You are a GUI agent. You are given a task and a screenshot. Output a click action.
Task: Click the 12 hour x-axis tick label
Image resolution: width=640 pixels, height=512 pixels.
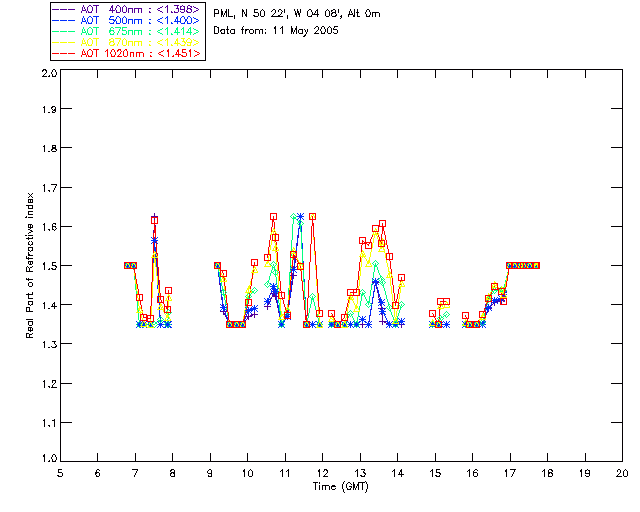tap(322, 473)
